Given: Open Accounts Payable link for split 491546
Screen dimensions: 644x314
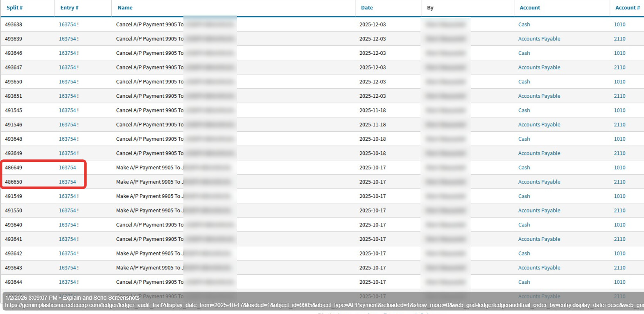Looking at the screenshot, I should 539,125.
